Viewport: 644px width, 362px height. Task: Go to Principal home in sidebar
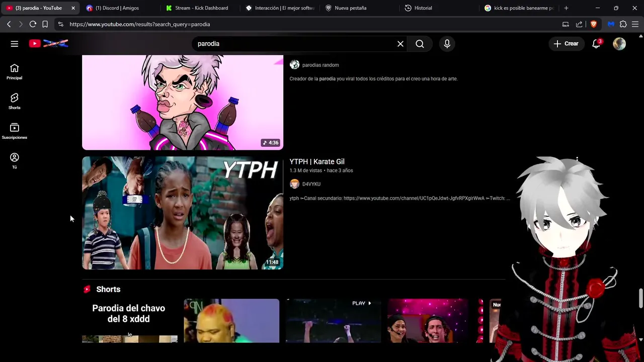(x=15, y=72)
